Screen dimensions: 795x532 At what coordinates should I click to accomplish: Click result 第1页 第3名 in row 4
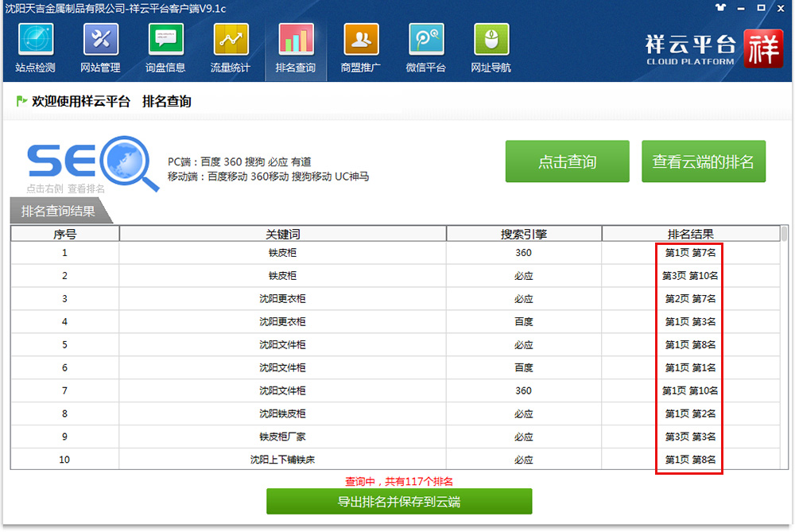click(x=690, y=321)
